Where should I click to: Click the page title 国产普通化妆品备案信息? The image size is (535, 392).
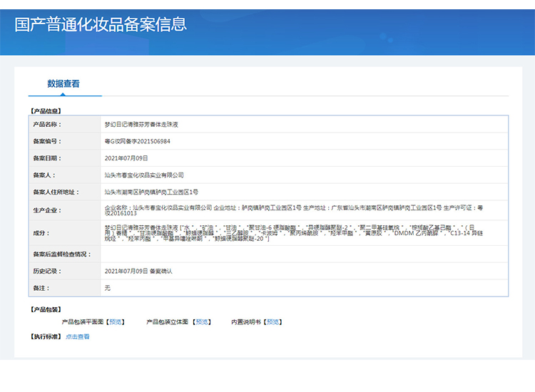101,24
